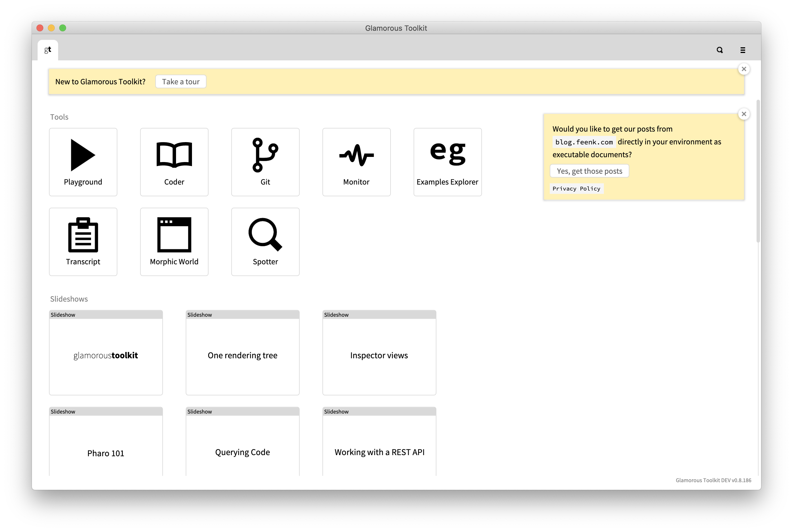Open the Transcript clipboard tool
Image resolution: width=793 pixels, height=532 pixels.
pyautogui.click(x=83, y=242)
